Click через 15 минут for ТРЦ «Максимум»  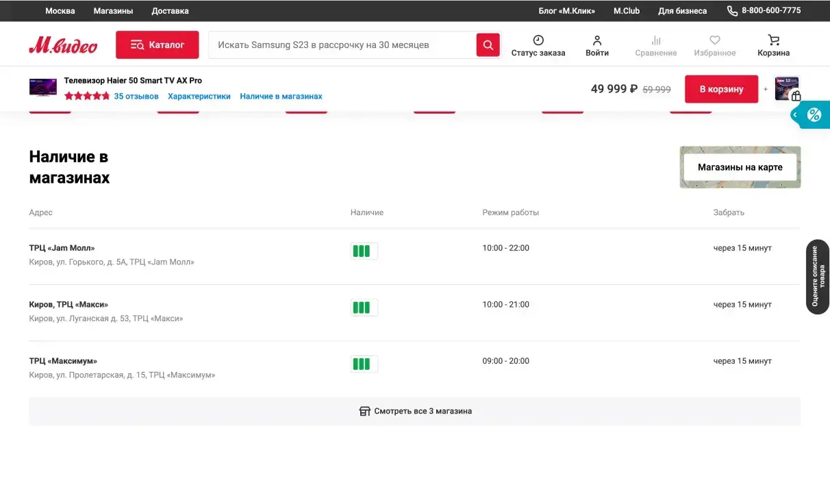click(742, 361)
